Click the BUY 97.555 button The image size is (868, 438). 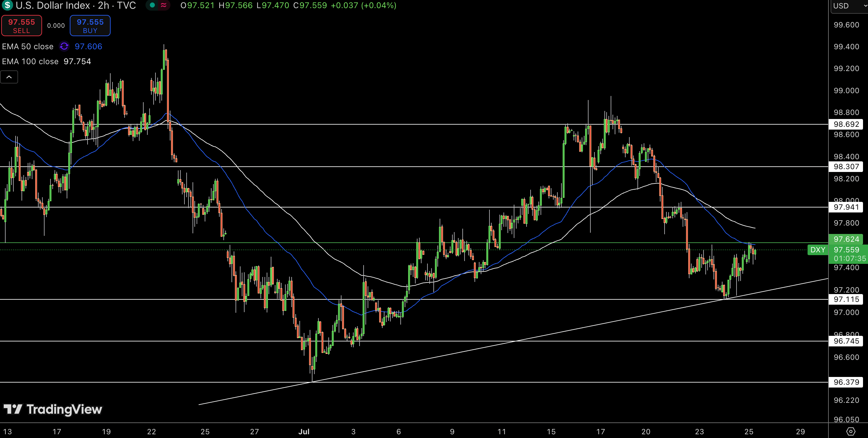tap(90, 26)
